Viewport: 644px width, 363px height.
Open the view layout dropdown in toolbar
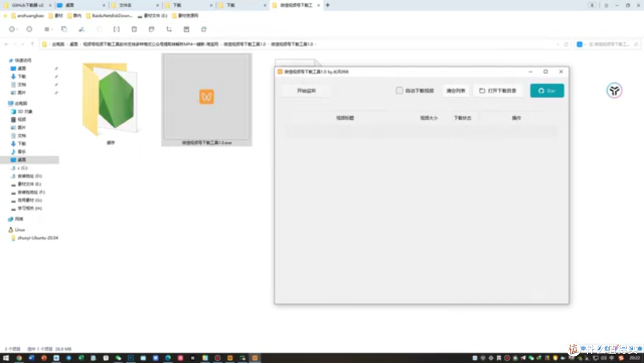[48, 29]
